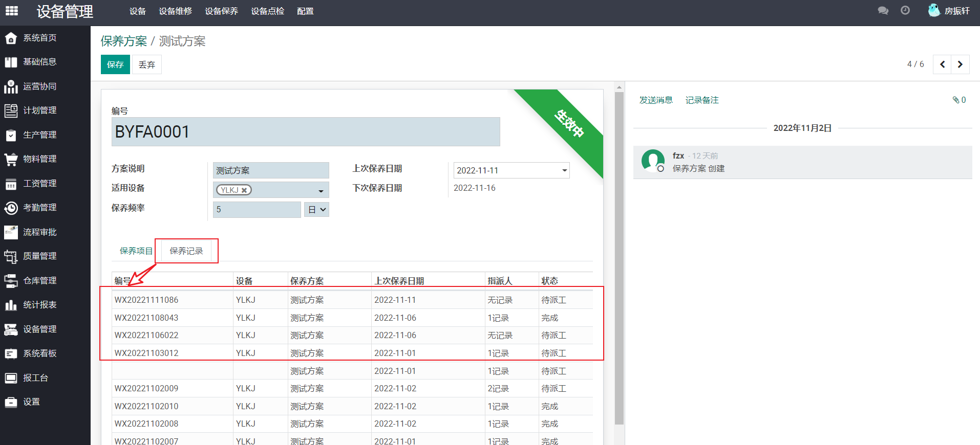
Task: Click the 丢弃 button
Action: coord(147,64)
